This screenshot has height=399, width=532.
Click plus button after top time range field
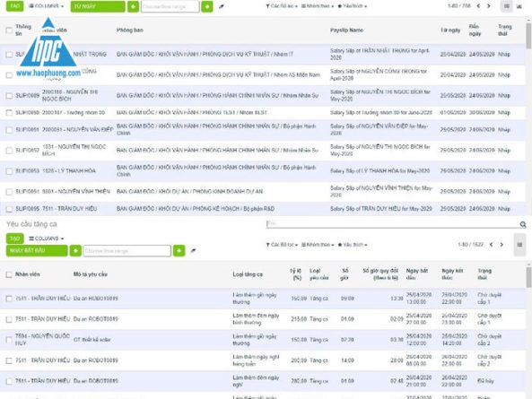(207, 6)
